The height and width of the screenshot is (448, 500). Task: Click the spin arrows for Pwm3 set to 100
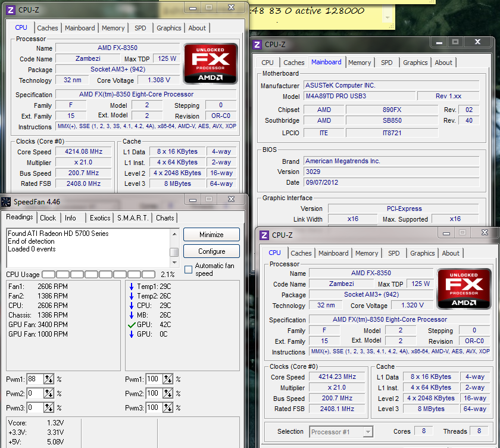168,407
